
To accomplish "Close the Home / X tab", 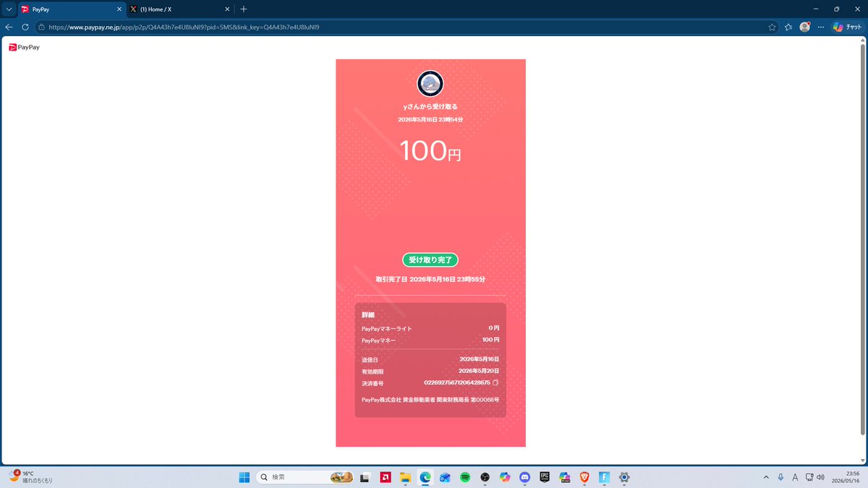I will tap(227, 9).
